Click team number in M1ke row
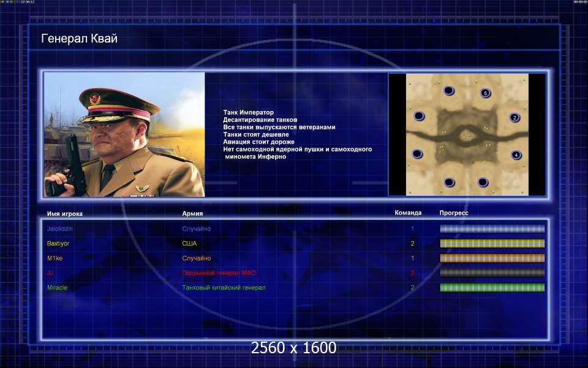This screenshot has height=368, width=588. [412, 258]
